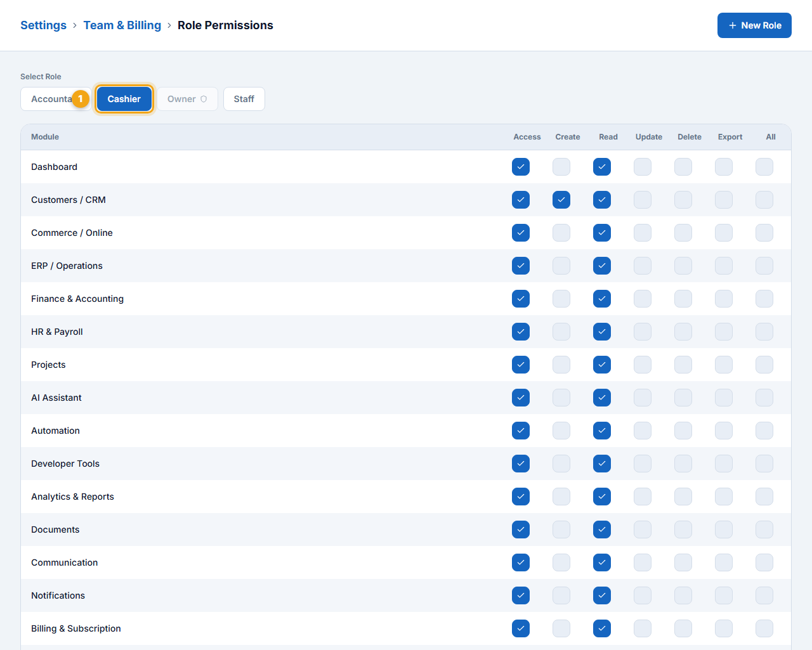Select the Accountant role tab
Viewport: 812px width, 650px height.
[x=56, y=99]
